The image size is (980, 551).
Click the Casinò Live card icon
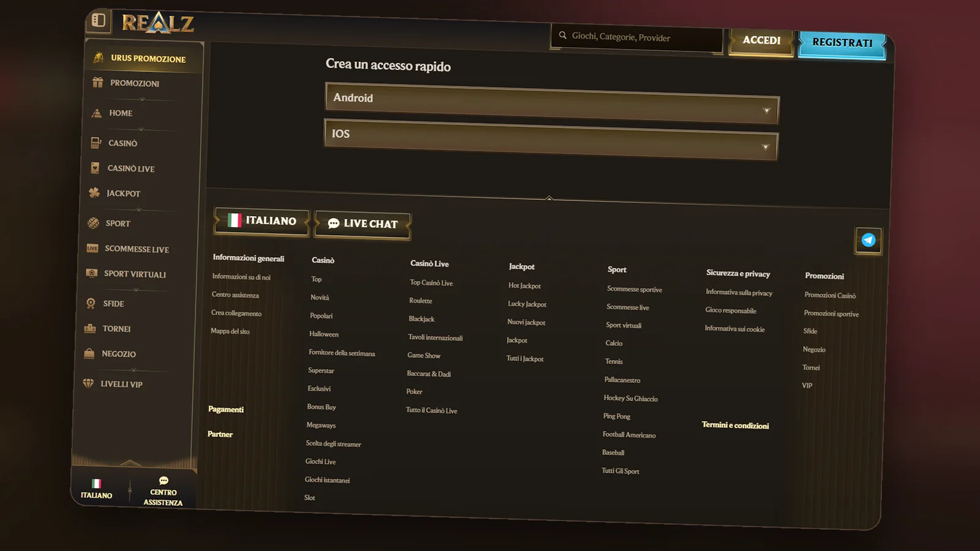click(x=95, y=168)
